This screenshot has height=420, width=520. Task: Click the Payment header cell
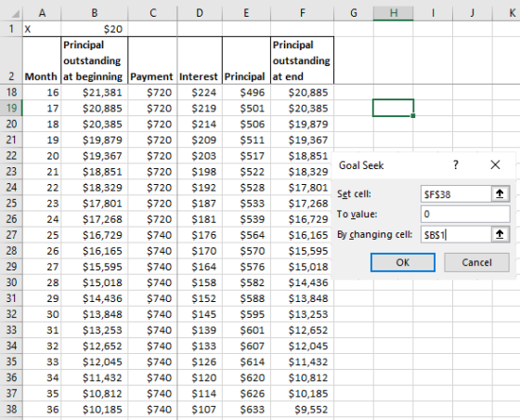pos(152,60)
